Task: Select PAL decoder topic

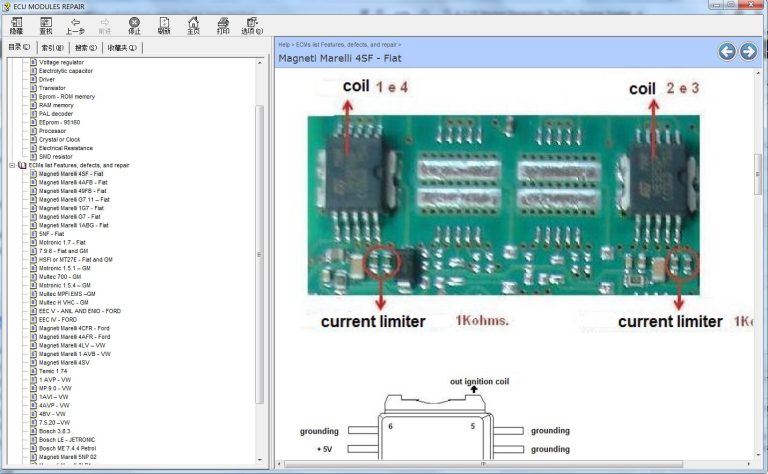Action: coord(56,114)
